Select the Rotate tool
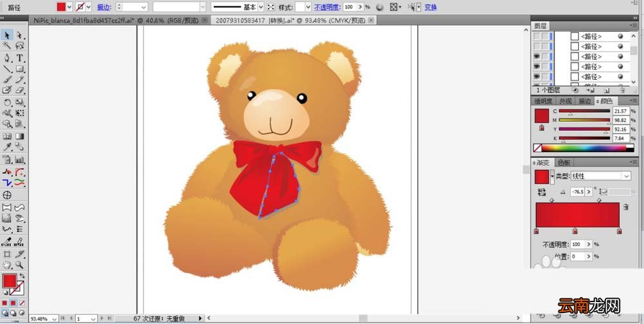The width and height of the screenshot is (644, 324). pos(7,102)
